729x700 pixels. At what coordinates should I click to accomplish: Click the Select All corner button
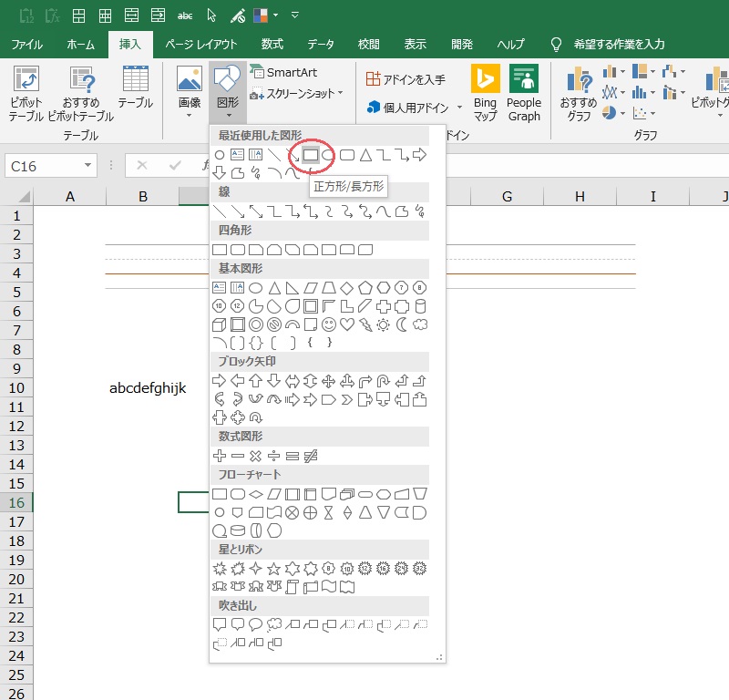point(24,197)
